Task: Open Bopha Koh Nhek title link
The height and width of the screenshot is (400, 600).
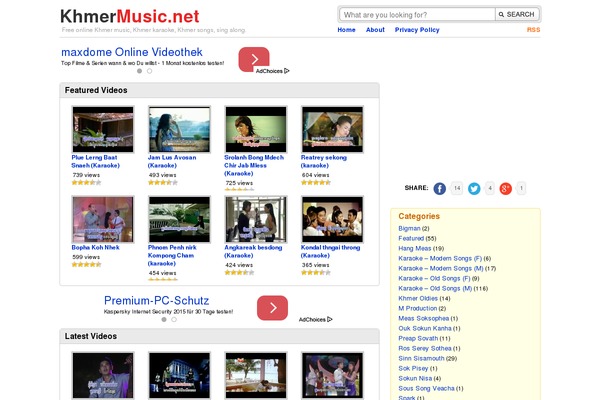Action: (x=96, y=248)
